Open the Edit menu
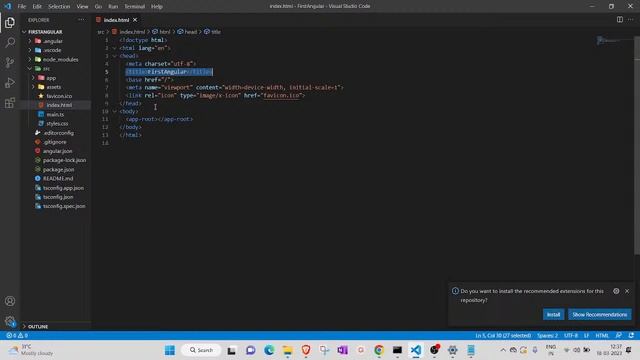 (x=37, y=7)
